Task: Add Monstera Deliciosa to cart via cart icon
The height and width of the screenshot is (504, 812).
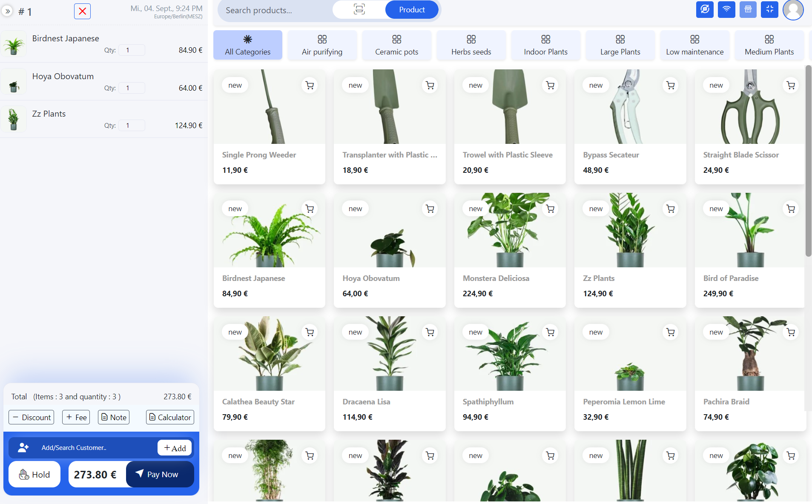Action: (x=550, y=209)
